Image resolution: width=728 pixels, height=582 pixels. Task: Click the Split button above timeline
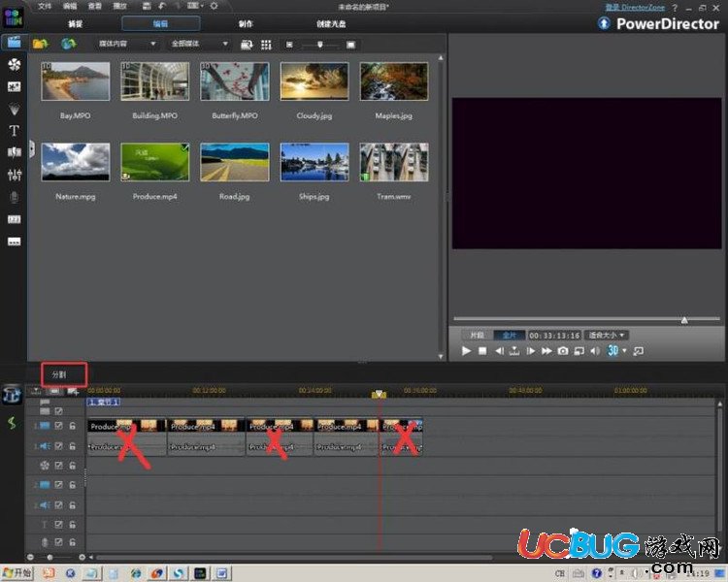tap(59, 374)
